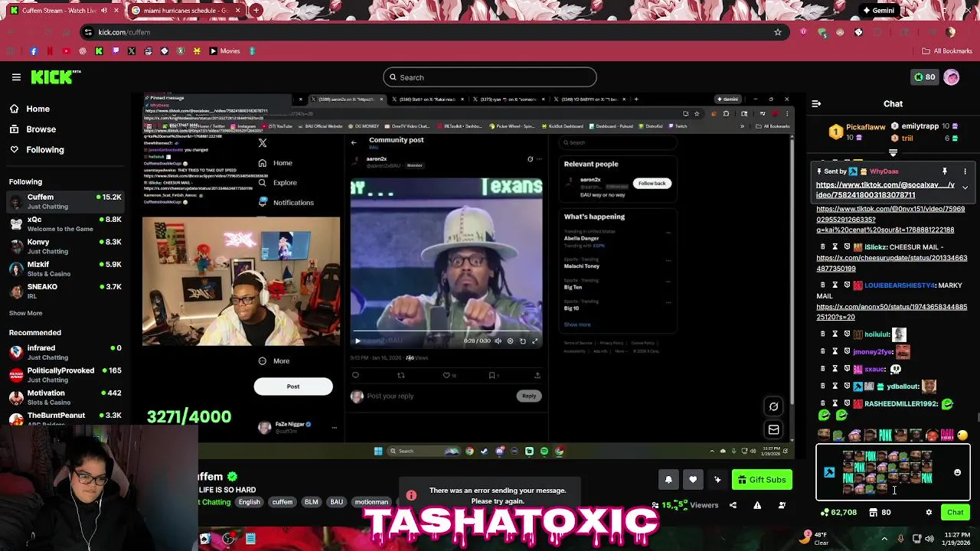
Task: Open the 48°F Clear weather widget
Action: pos(815,539)
